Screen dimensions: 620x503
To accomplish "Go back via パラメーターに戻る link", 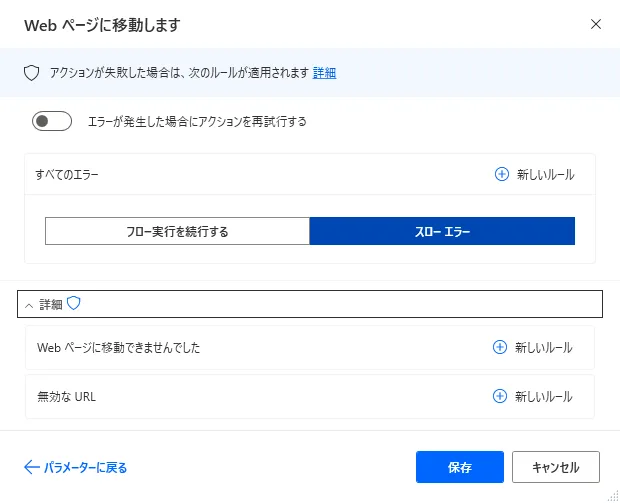I will pyautogui.click(x=84, y=467).
